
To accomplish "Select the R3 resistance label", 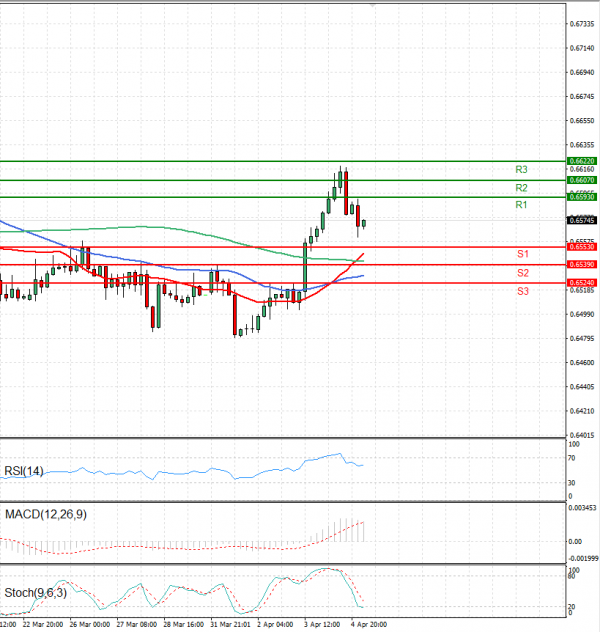I will pos(522,170).
